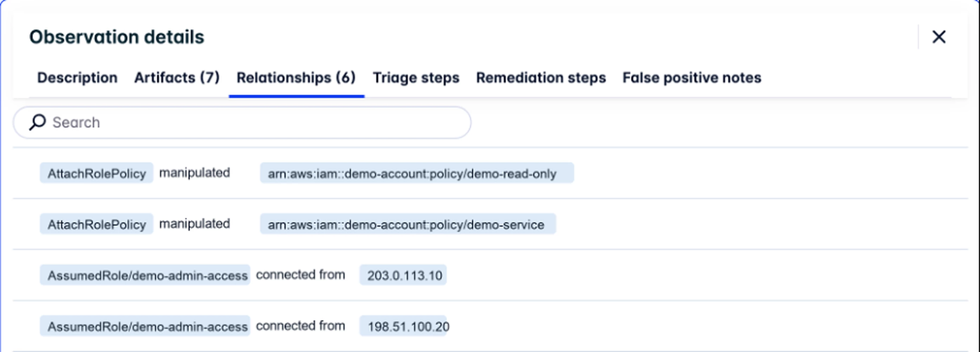Click "manipulated" text in demo-read-only row

tap(194, 173)
